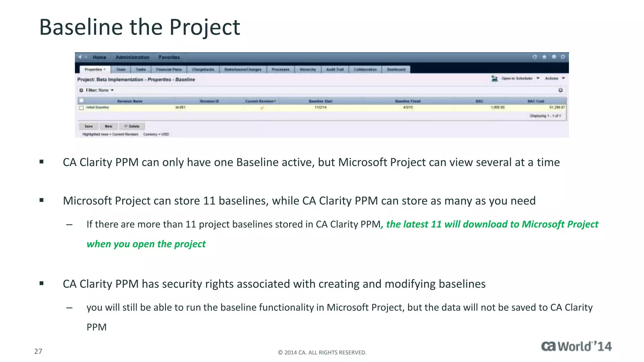
Task: Click the New baseline button
Action: pos(108,126)
